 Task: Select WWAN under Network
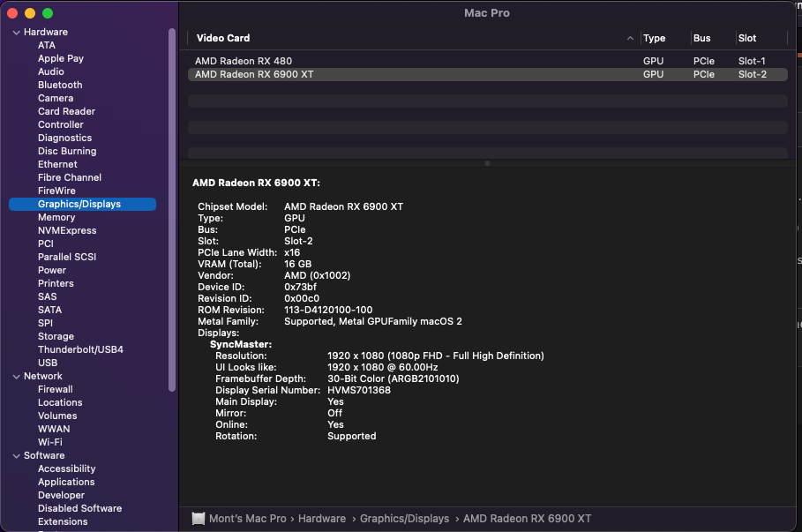click(x=54, y=429)
